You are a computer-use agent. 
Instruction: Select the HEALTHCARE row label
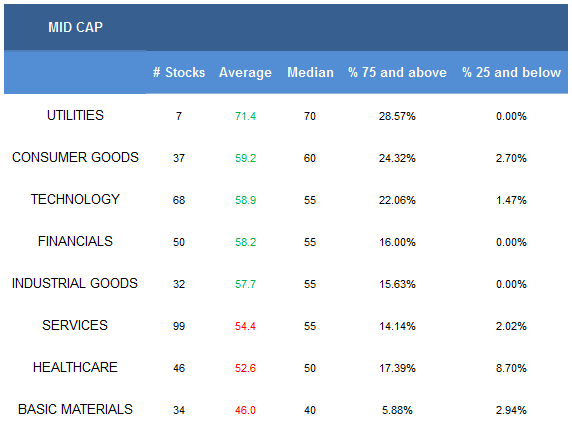(x=75, y=367)
